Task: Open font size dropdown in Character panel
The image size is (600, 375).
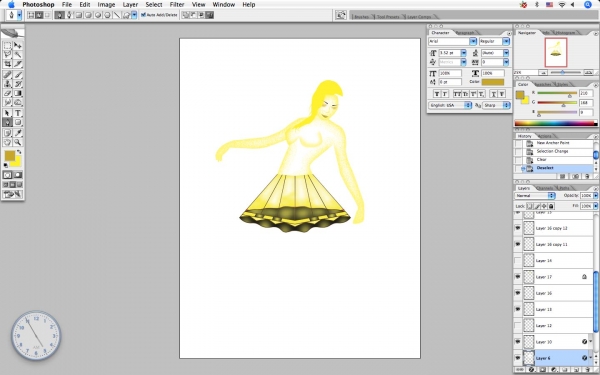Action: point(464,53)
